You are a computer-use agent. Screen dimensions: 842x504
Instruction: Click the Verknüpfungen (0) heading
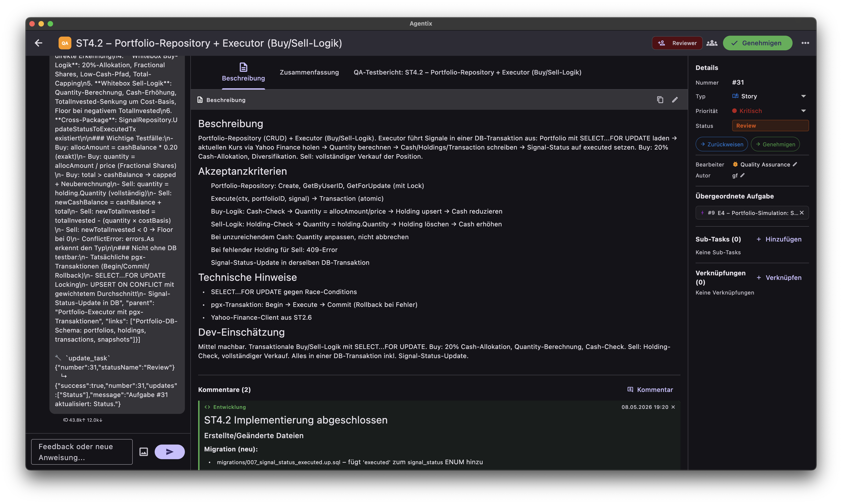(720, 277)
